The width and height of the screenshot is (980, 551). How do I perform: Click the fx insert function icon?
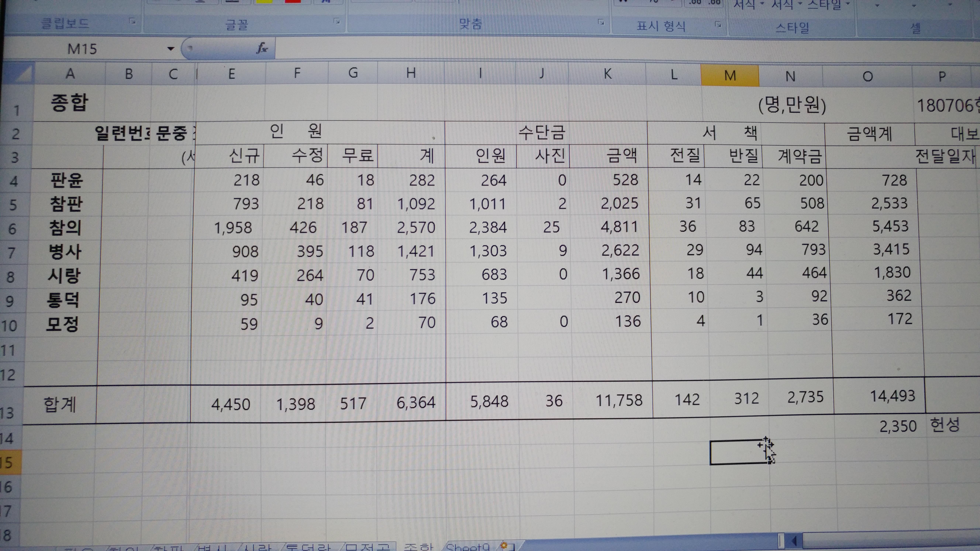[x=262, y=48]
